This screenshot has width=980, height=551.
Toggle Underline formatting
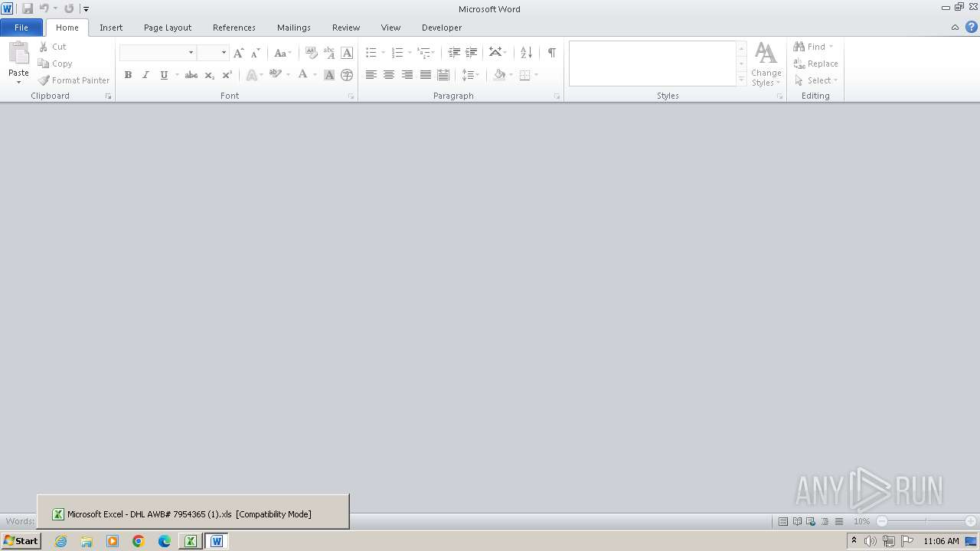click(x=163, y=75)
